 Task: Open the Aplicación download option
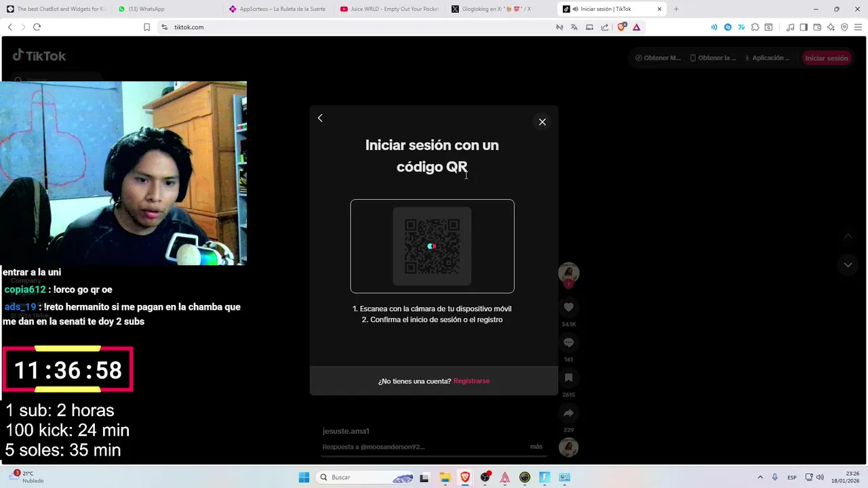(x=767, y=58)
